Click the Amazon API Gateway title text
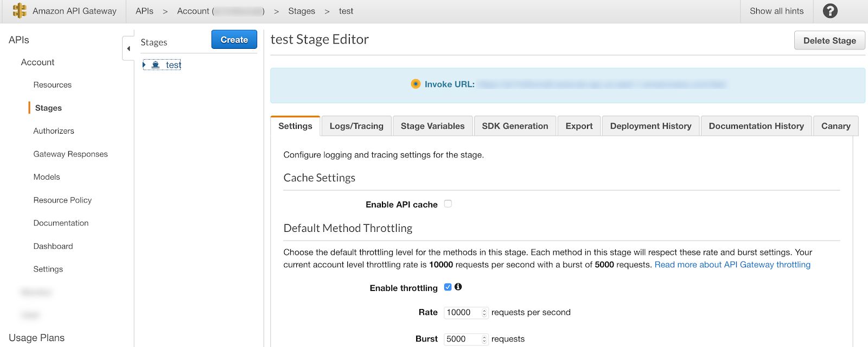 (74, 11)
